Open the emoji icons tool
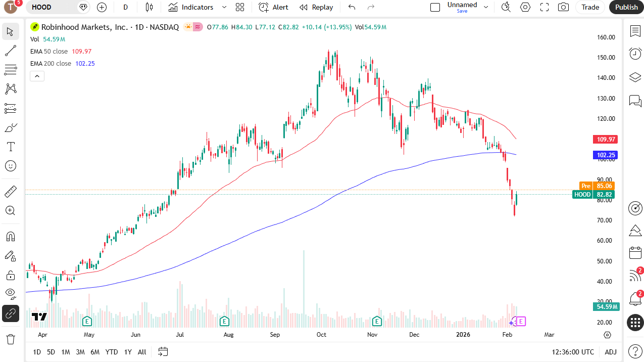The height and width of the screenshot is (362, 644). [11, 166]
